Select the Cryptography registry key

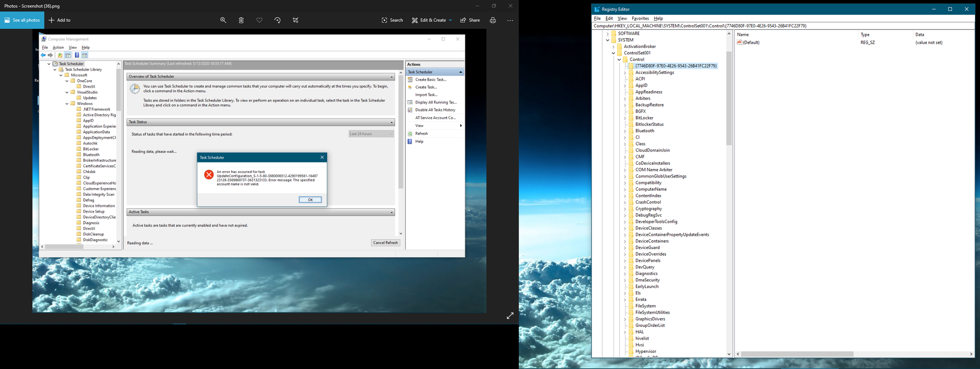pyautogui.click(x=648, y=209)
